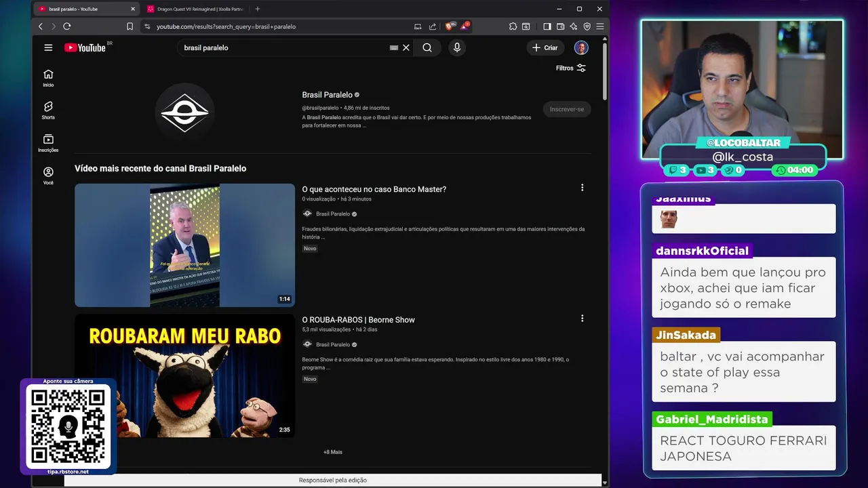This screenshot has width=868, height=488.
Task: Open a new browser tab
Action: pos(258,9)
